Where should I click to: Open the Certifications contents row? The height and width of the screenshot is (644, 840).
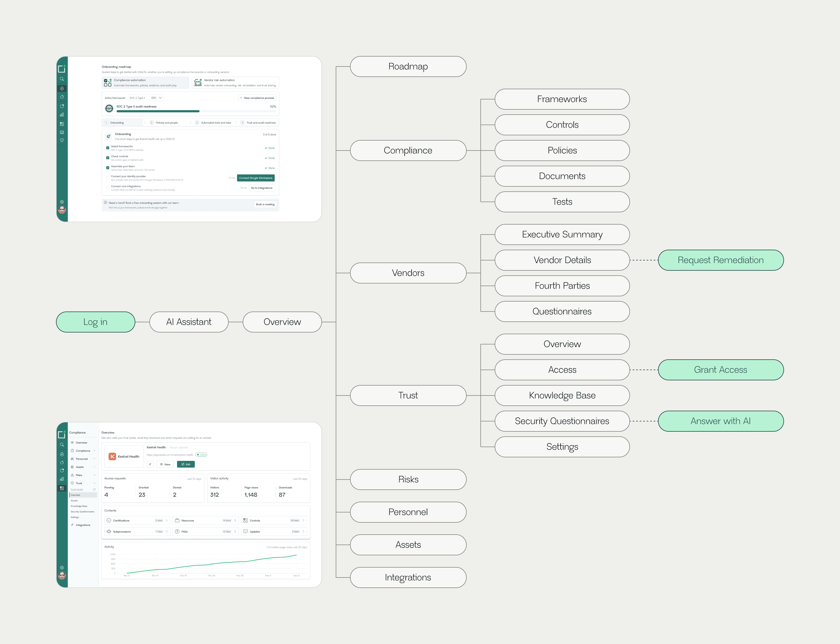(137, 521)
